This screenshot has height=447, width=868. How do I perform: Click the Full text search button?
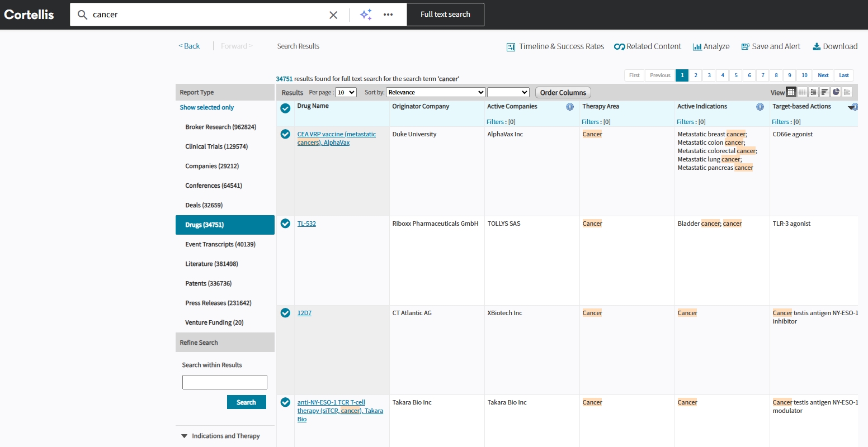tap(445, 15)
